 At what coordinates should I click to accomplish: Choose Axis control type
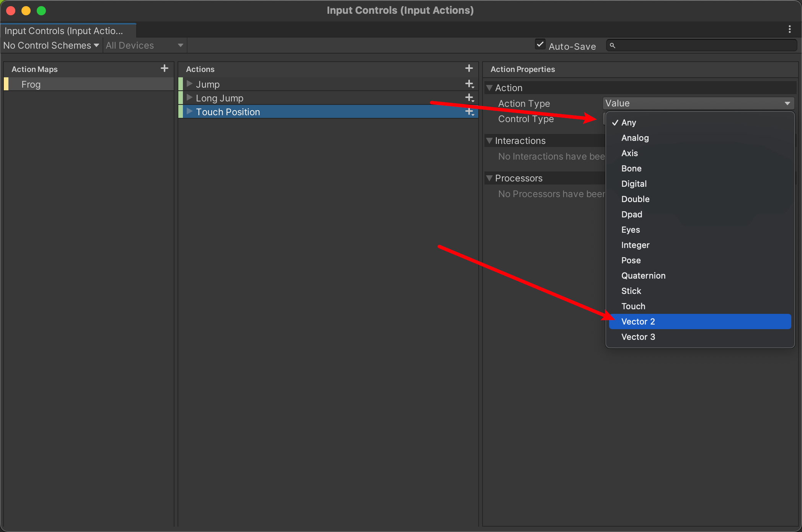coord(700,153)
